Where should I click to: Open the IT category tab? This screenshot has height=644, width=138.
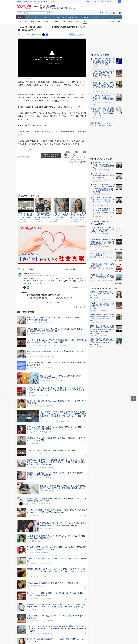coord(64,21)
